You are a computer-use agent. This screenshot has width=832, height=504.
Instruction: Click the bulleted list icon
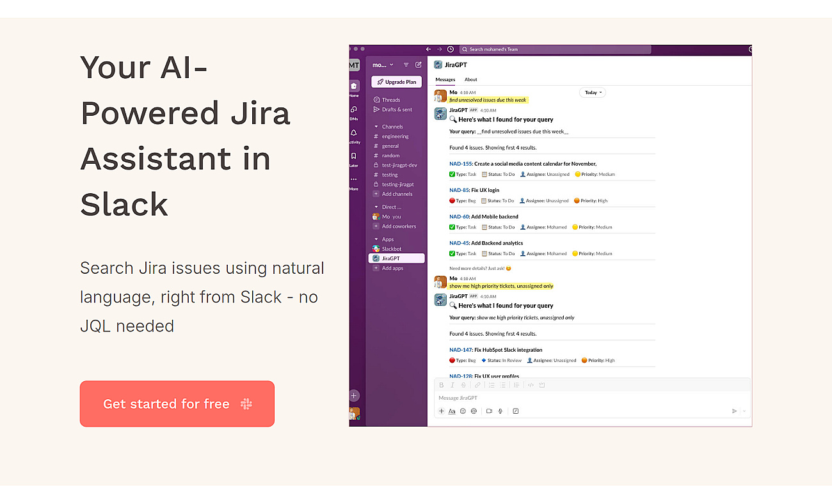click(503, 385)
